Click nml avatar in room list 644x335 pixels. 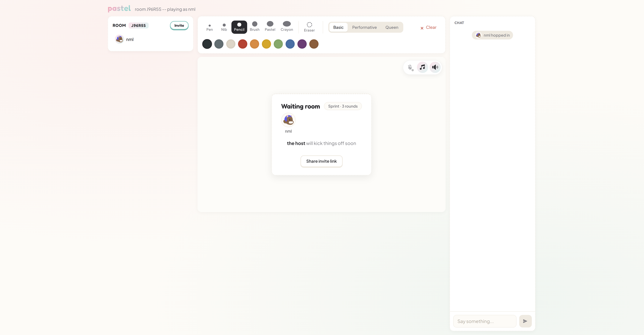pyautogui.click(x=120, y=39)
